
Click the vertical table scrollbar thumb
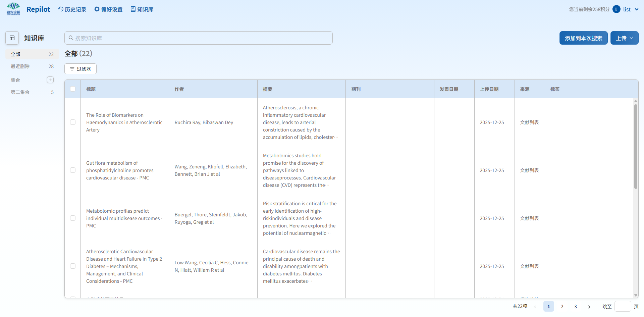(x=636, y=146)
